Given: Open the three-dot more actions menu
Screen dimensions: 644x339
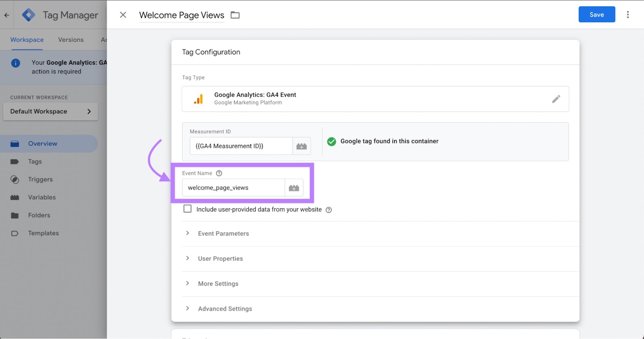Looking at the screenshot, I should [627, 15].
